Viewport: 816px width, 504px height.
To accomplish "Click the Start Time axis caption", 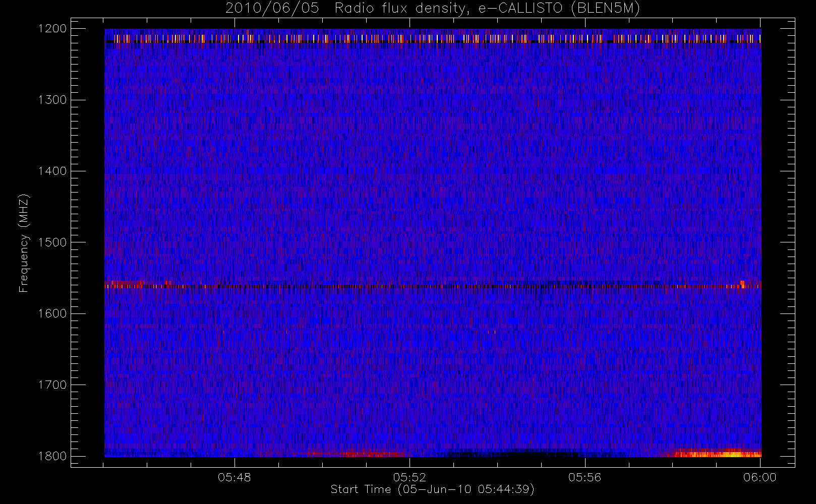I will [433, 489].
